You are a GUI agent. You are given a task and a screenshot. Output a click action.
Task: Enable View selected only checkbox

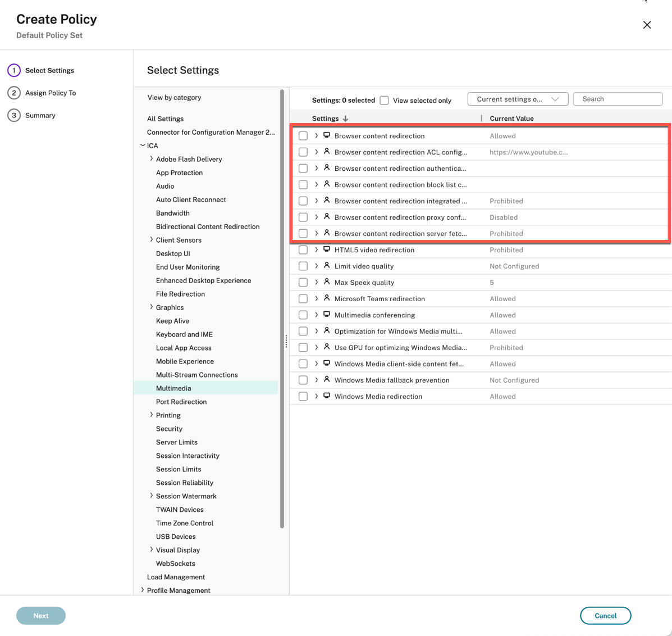[385, 101]
